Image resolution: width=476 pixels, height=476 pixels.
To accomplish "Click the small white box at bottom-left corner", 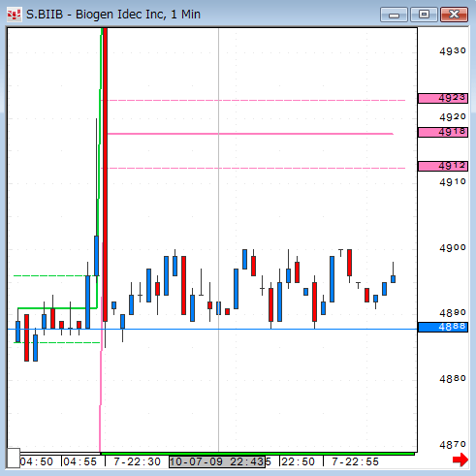I will pos(14,458).
